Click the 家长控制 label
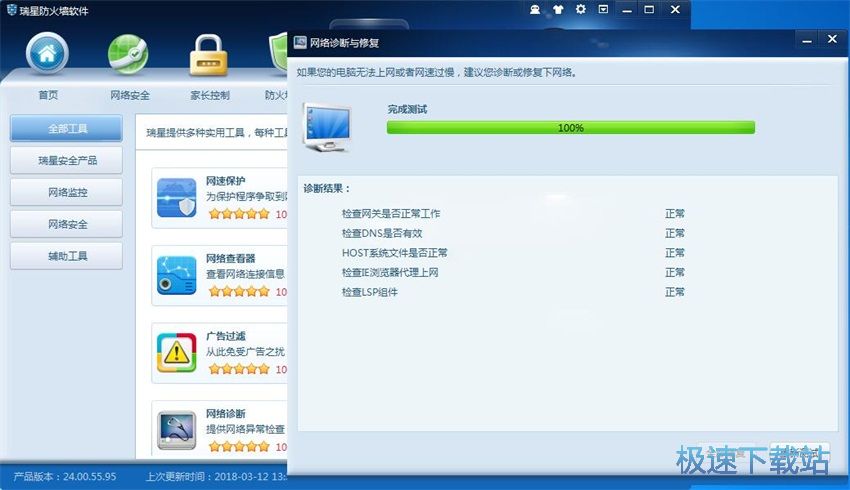 (210, 95)
